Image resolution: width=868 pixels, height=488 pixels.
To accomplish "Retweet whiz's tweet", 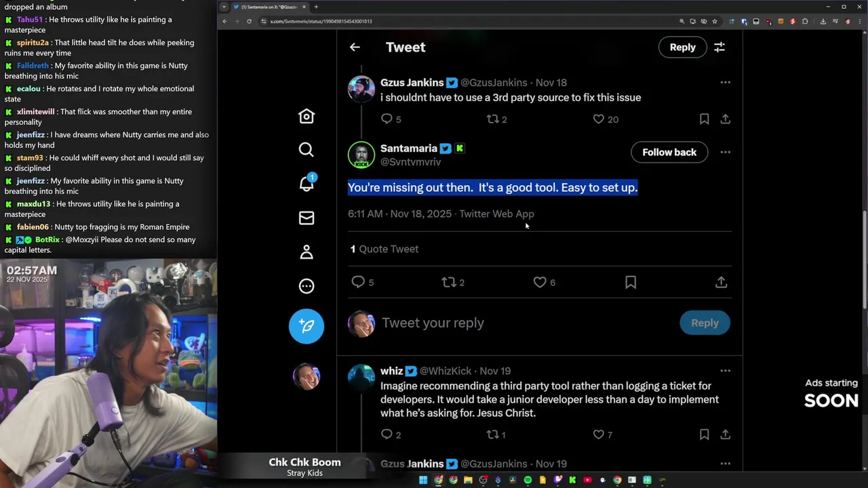I will point(492,434).
